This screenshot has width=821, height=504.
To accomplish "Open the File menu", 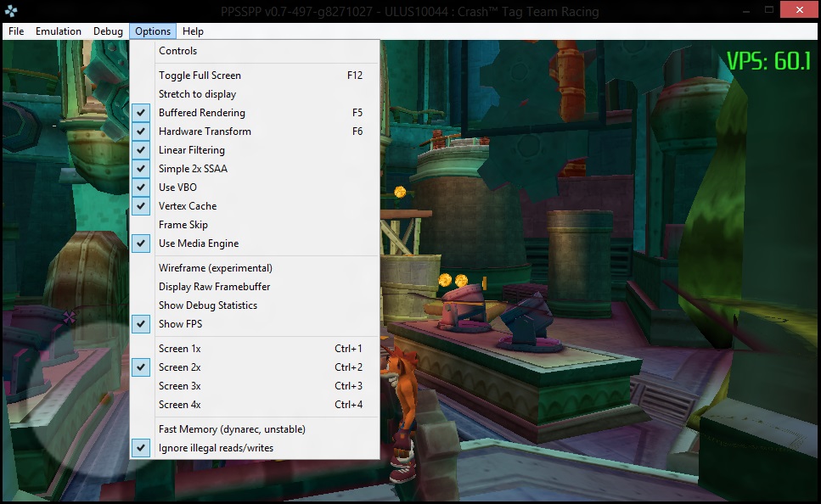I will [x=16, y=31].
